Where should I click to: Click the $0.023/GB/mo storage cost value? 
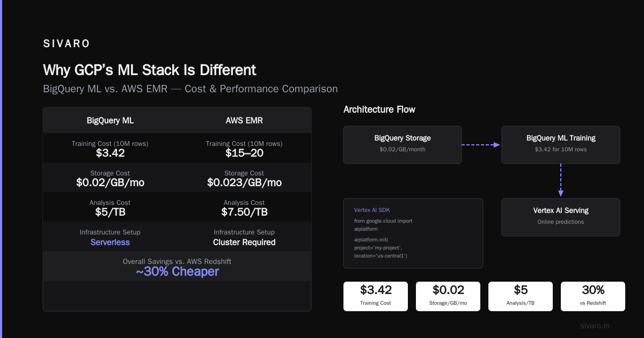244,182
